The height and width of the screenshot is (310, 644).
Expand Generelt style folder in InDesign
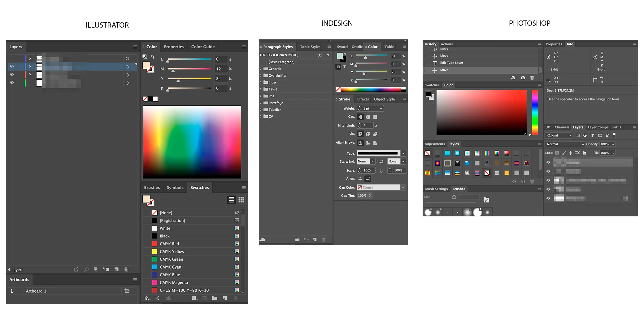pos(261,69)
